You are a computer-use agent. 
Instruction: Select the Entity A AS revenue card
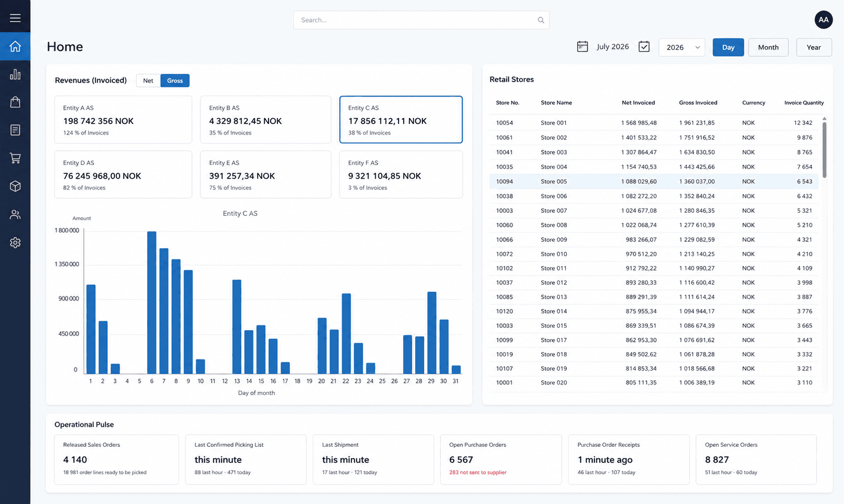click(x=123, y=120)
